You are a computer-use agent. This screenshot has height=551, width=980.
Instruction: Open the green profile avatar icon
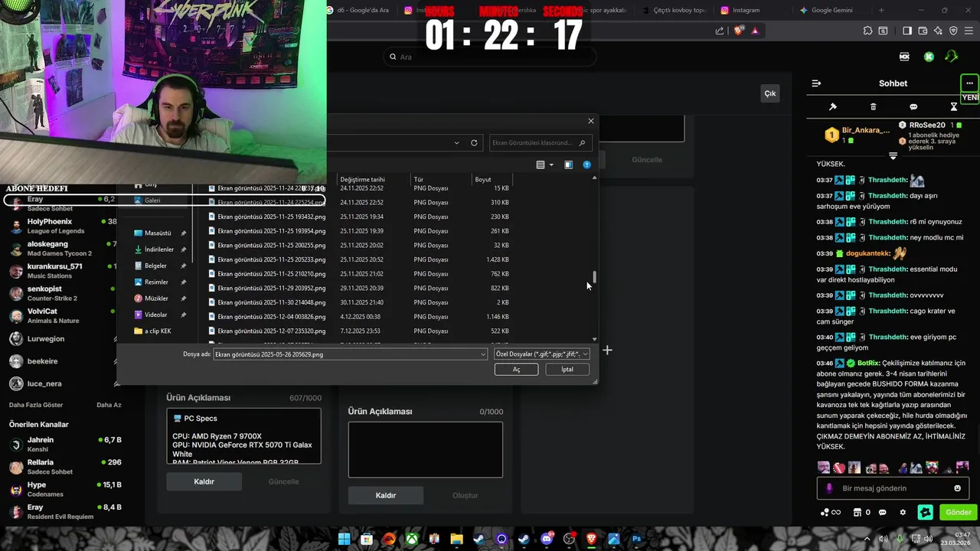tap(952, 57)
